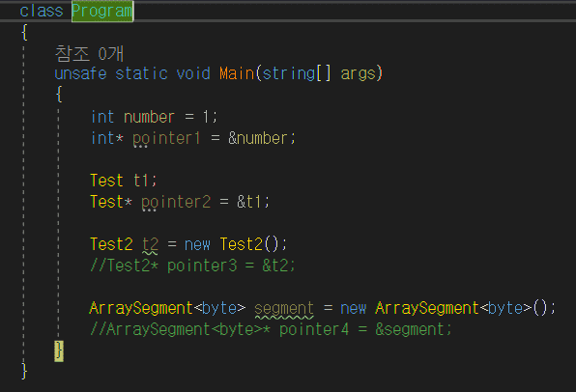Click the Main method name
The image size is (576, 392).
click(237, 73)
